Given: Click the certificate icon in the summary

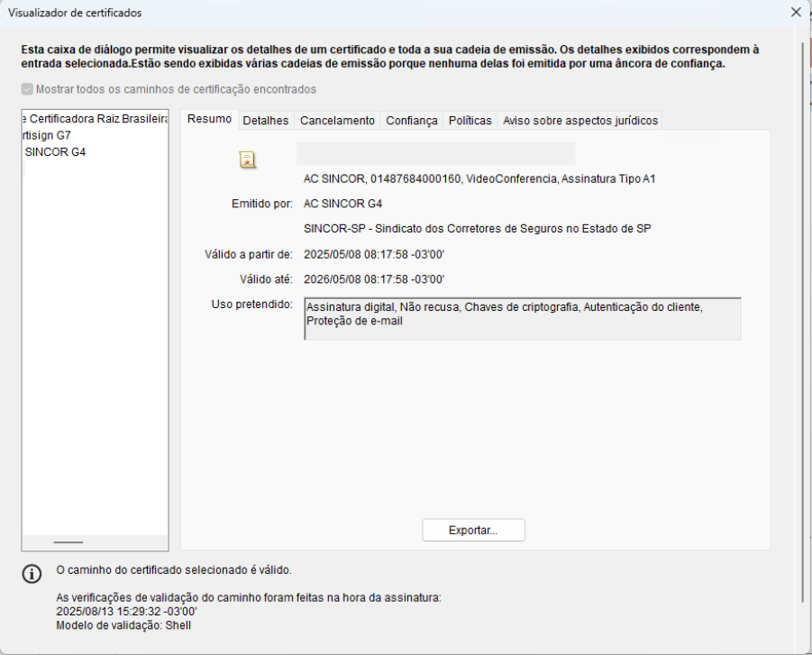Looking at the screenshot, I should pyautogui.click(x=247, y=160).
